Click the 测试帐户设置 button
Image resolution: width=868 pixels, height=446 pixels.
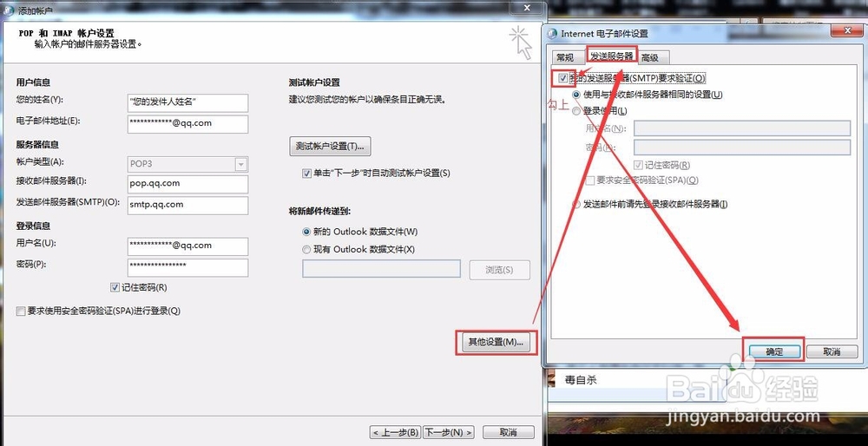tap(330, 147)
